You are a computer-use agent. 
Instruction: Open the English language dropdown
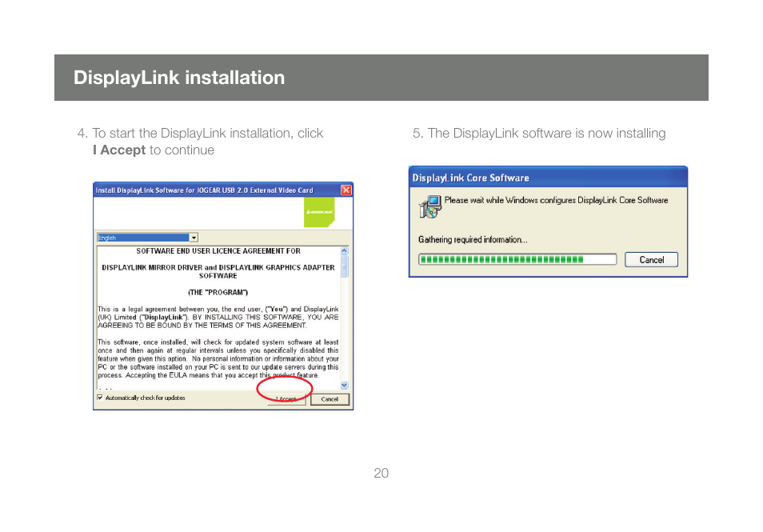[x=194, y=238]
